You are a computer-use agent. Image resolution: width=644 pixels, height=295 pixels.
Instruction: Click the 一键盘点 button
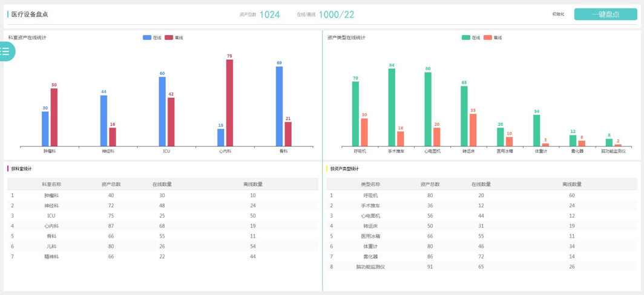[x=605, y=14]
